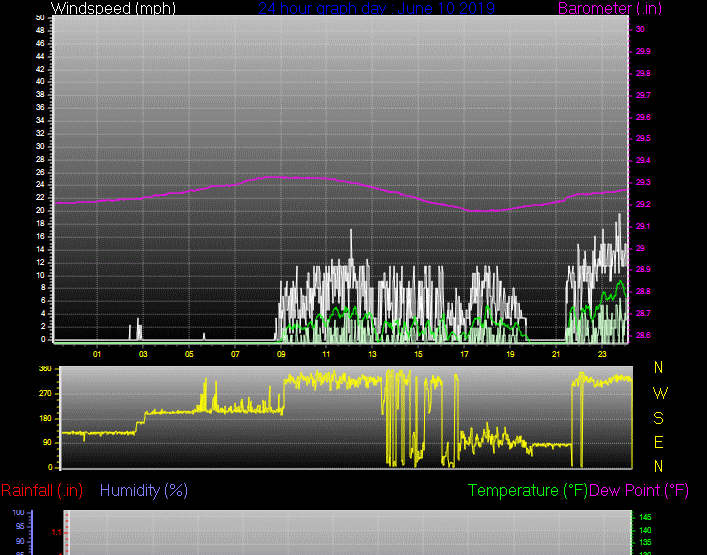This screenshot has width=707, height=555.
Task: Click the "21" hour tick label
Action: click(x=556, y=354)
